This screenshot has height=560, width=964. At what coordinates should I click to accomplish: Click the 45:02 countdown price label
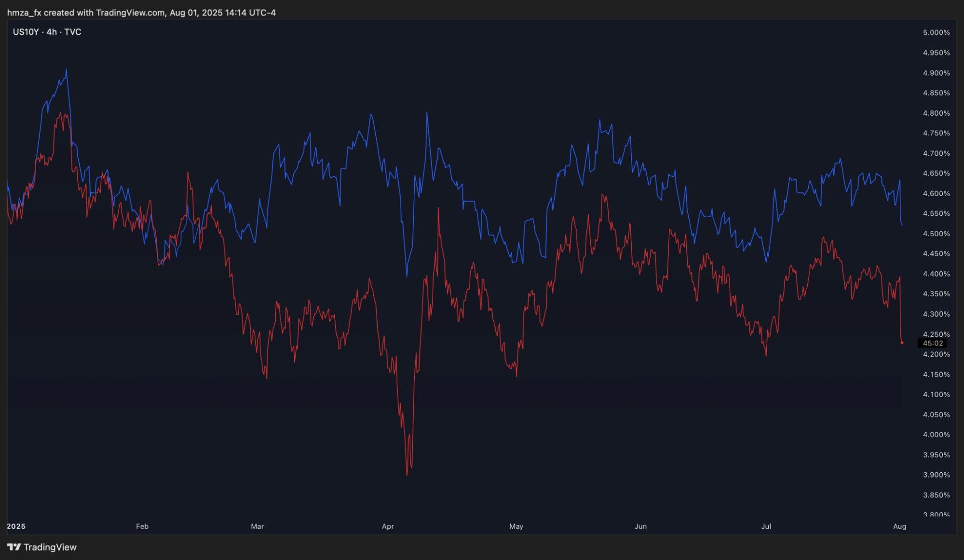932,343
